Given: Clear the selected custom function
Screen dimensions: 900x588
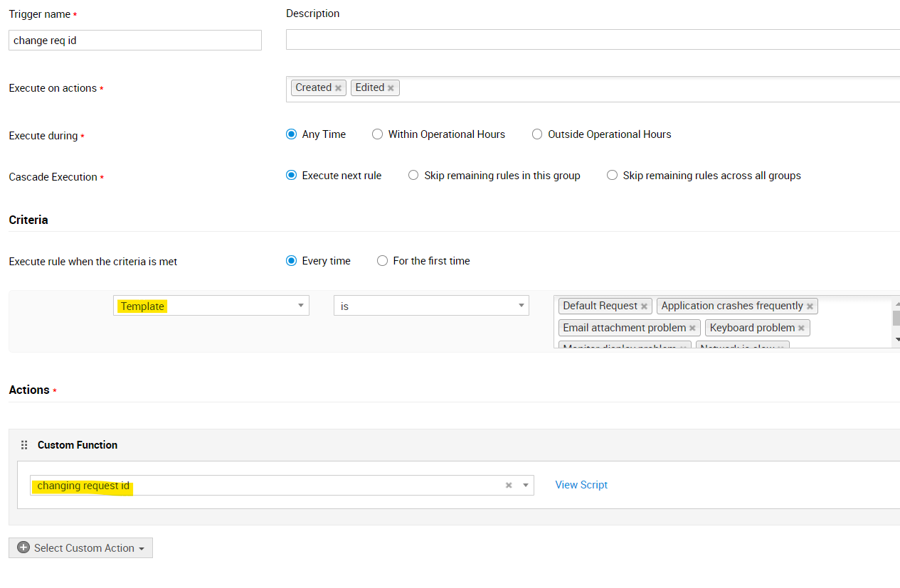Looking at the screenshot, I should click(509, 486).
